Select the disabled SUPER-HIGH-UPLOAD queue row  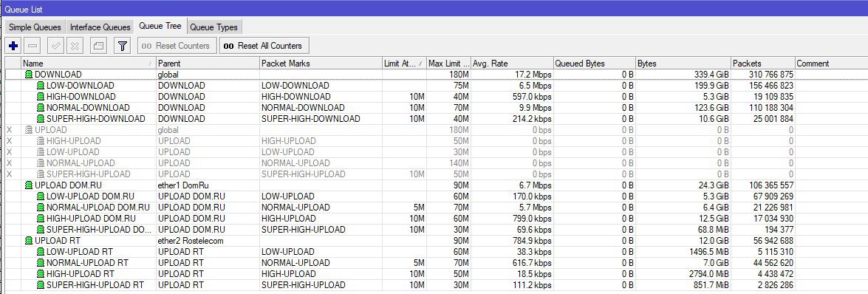(436, 174)
